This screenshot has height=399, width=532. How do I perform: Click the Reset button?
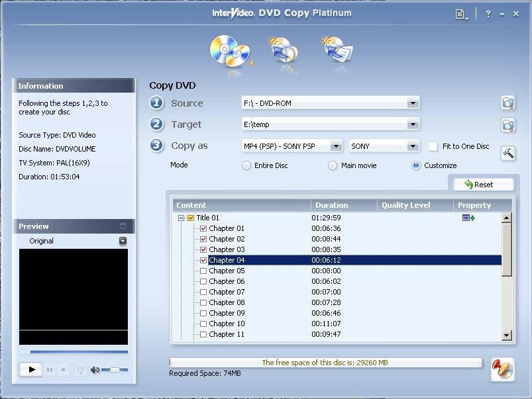[484, 185]
